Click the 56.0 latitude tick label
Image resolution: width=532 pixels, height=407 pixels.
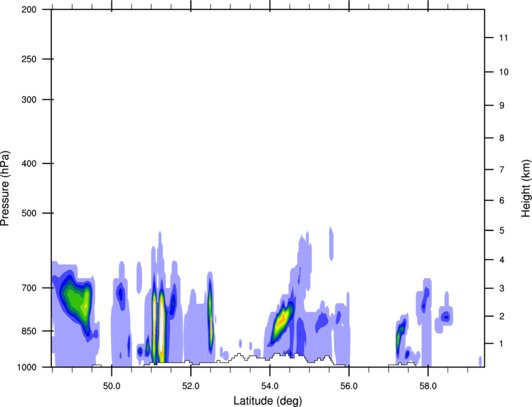[349, 386]
